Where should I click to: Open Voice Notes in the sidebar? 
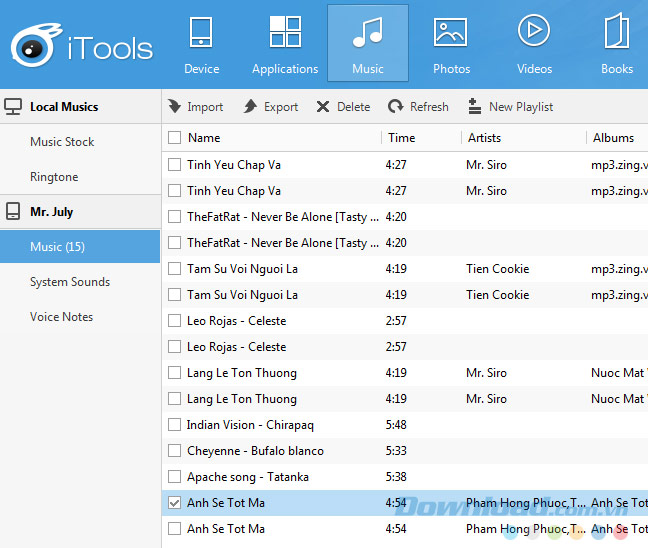click(x=61, y=317)
